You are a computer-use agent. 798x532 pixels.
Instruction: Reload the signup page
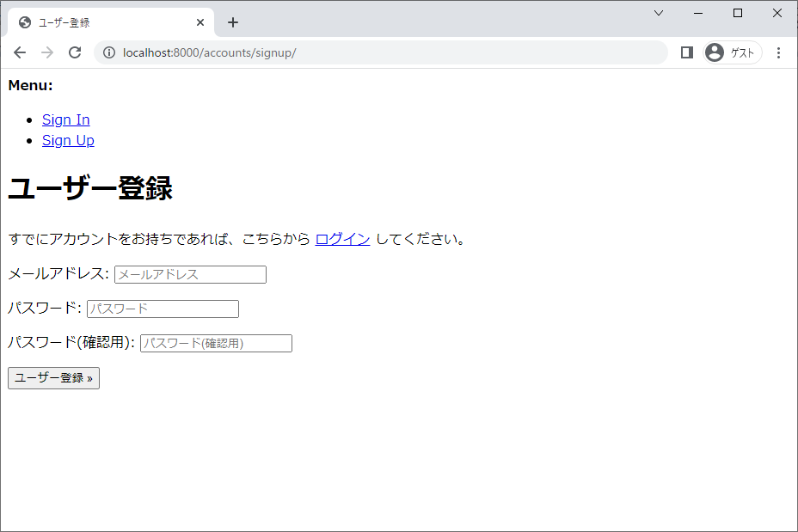[x=75, y=52]
